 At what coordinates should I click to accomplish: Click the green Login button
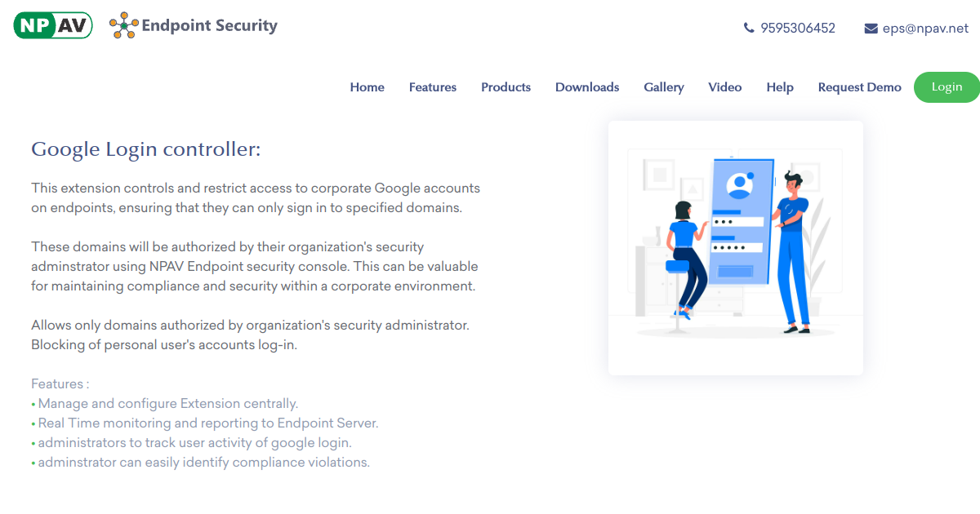point(947,87)
